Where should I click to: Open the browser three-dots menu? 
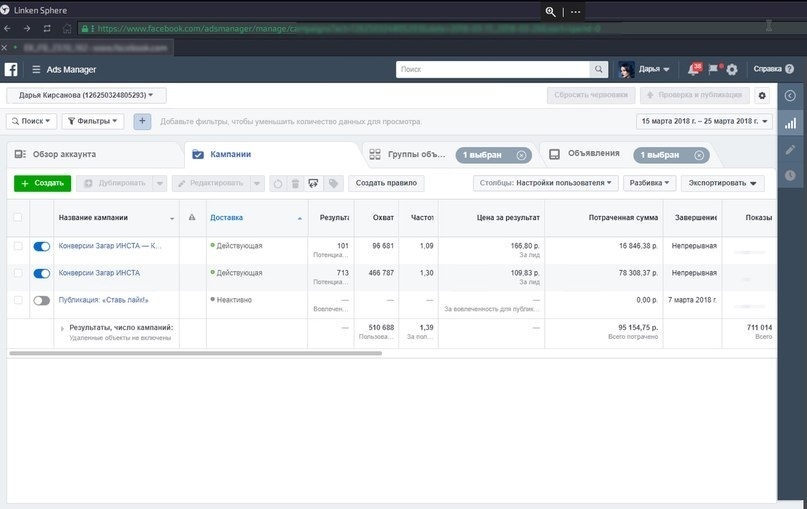[576, 12]
